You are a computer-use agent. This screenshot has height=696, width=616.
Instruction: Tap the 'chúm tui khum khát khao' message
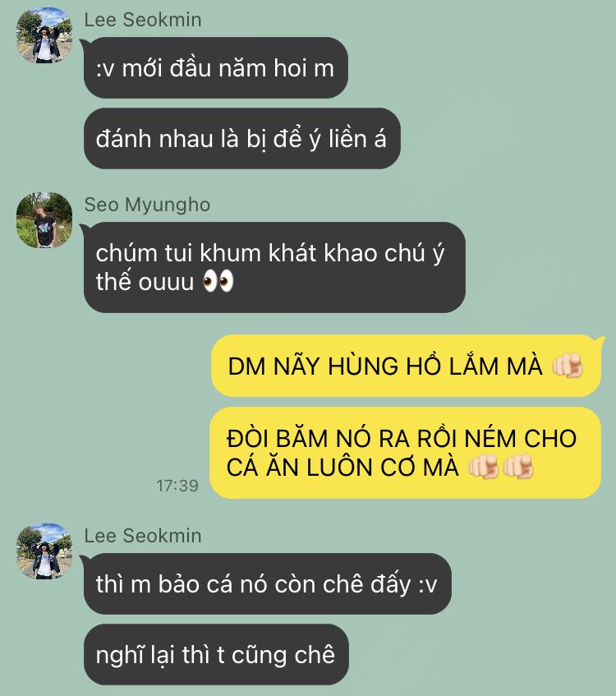click(x=274, y=267)
